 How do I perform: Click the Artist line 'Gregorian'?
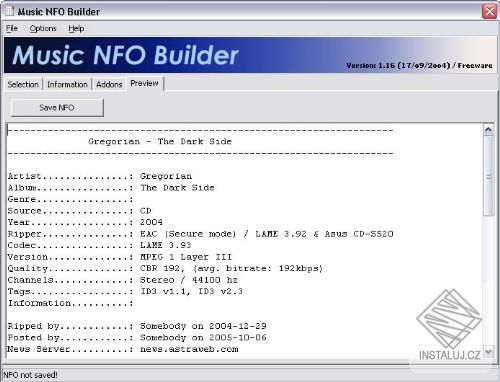pos(100,176)
